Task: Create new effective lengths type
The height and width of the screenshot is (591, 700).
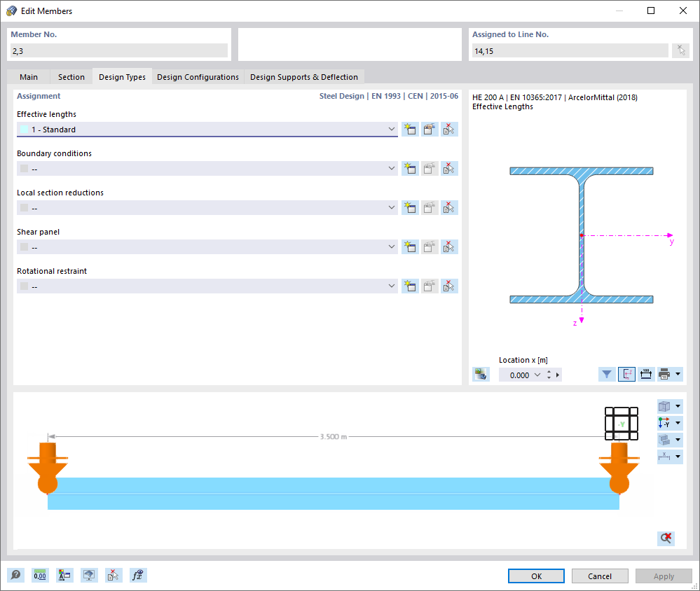Action: pyautogui.click(x=410, y=130)
